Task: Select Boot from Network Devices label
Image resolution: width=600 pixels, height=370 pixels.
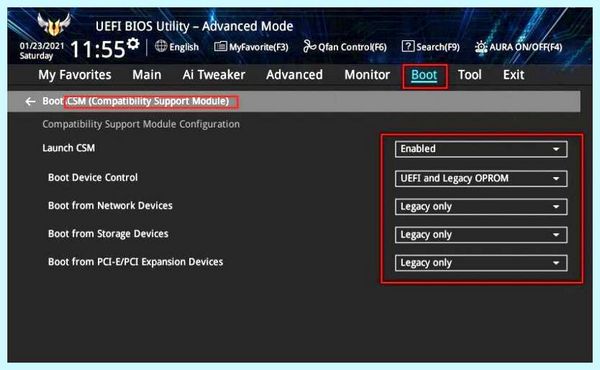Action: [x=110, y=205]
